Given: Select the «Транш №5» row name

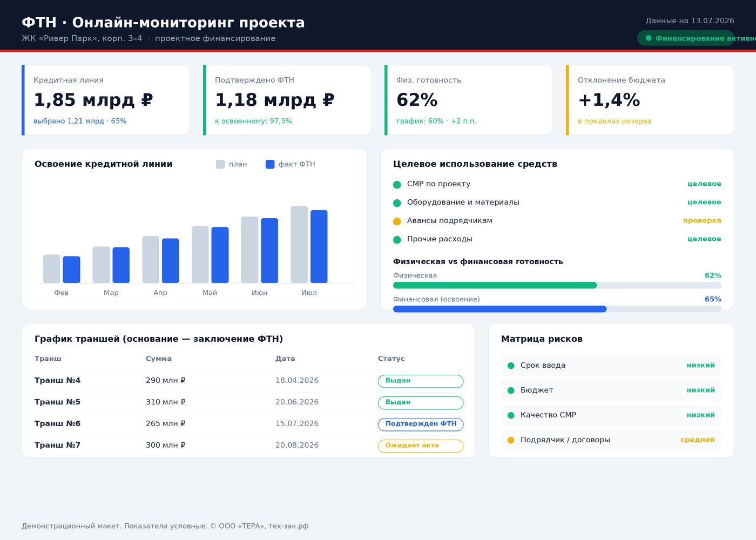Looking at the screenshot, I should pyautogui.click(x=57, y=402).
